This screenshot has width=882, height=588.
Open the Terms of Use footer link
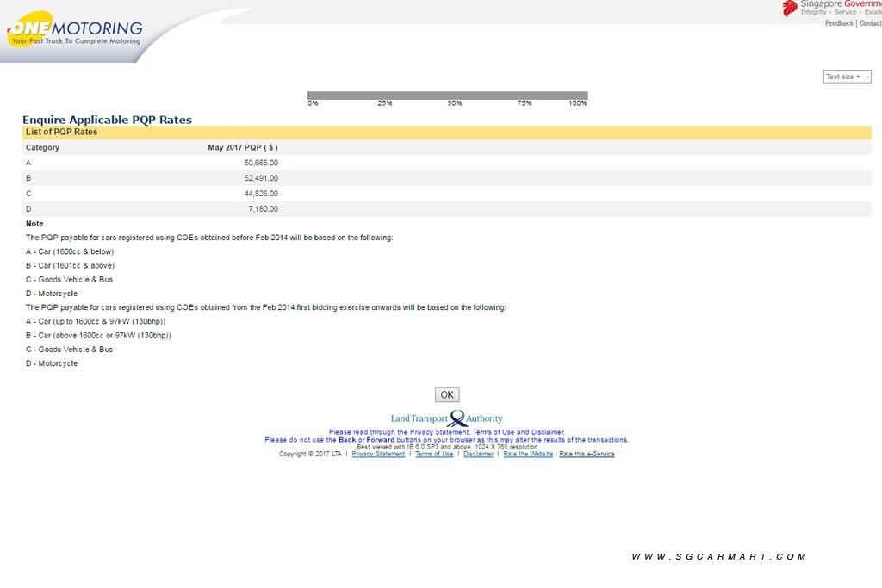pos(434,454)
